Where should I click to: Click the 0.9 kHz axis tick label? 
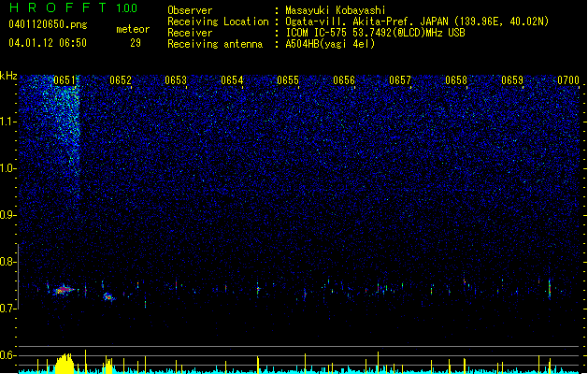(8, 215)
